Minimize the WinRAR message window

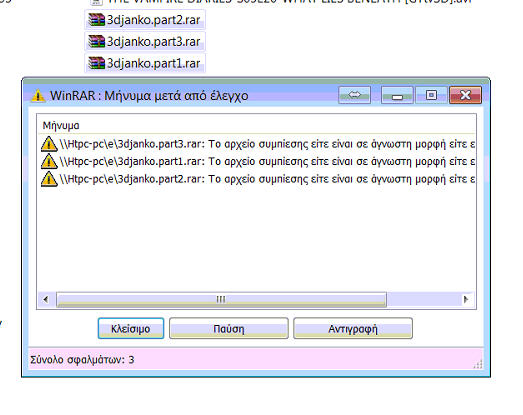coord(397,95)
